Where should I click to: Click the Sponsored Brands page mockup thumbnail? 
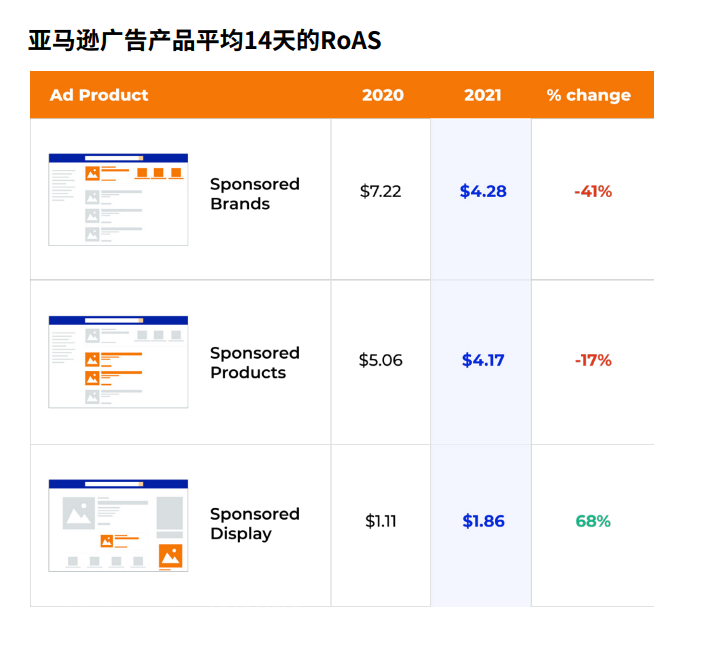pos(118,200)
